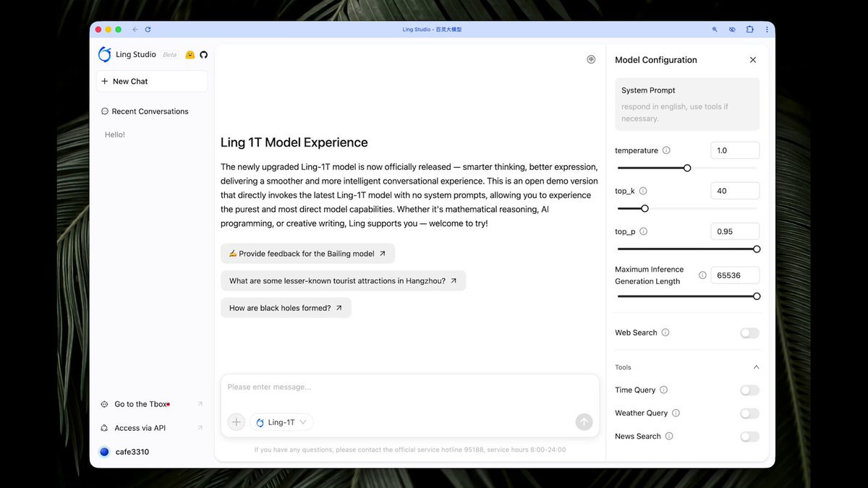Enable the News Search toggle

coord(749,437)
